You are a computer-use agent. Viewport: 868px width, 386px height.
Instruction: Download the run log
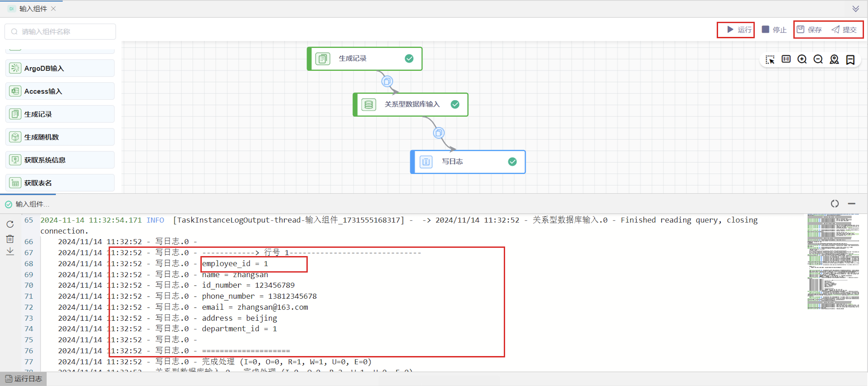[10, 251]
